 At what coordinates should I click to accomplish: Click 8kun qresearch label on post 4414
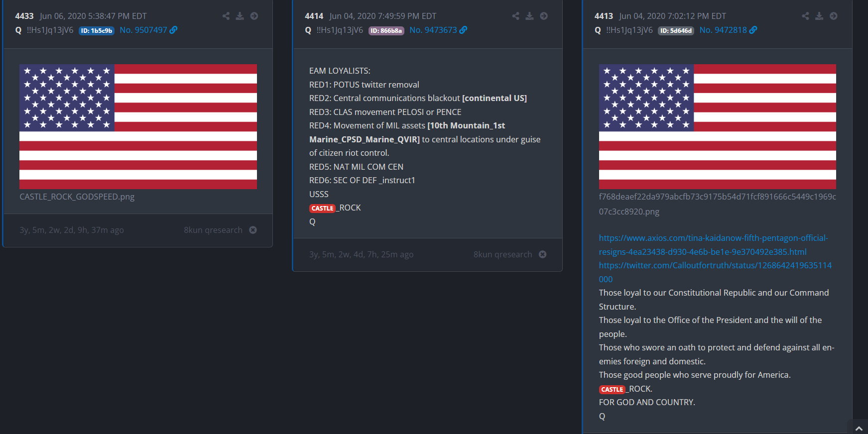(x=503, y=254)
